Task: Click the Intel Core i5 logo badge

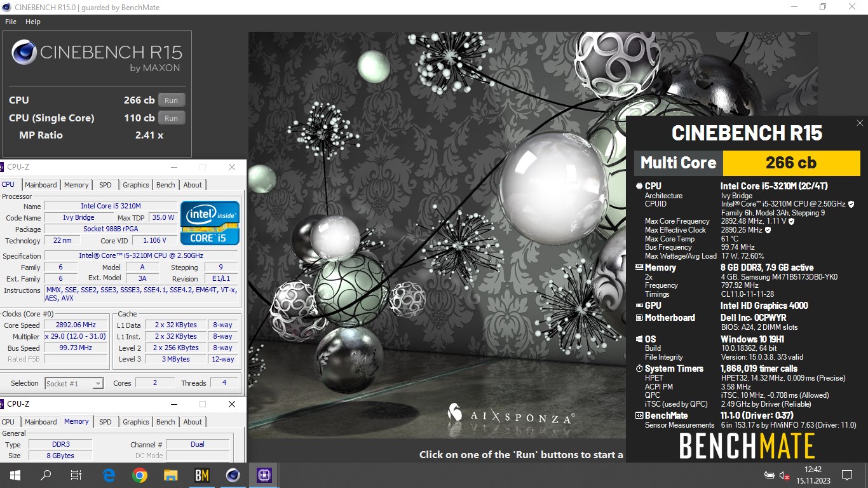Action: (210, 223)
